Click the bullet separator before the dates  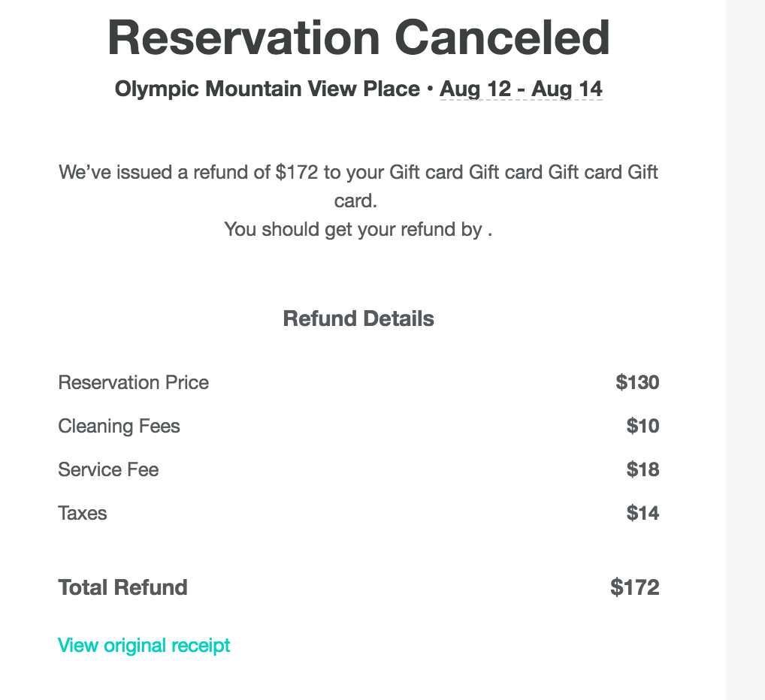point(430,89)
